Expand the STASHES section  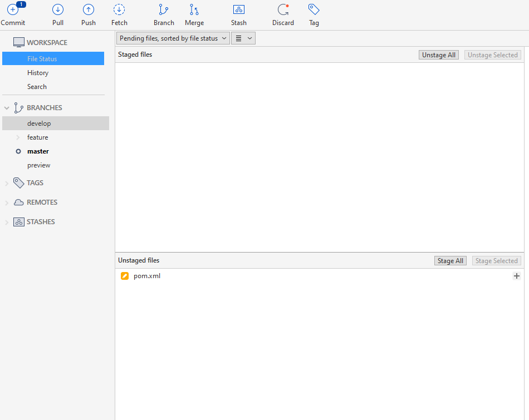[x=7, y=223]
